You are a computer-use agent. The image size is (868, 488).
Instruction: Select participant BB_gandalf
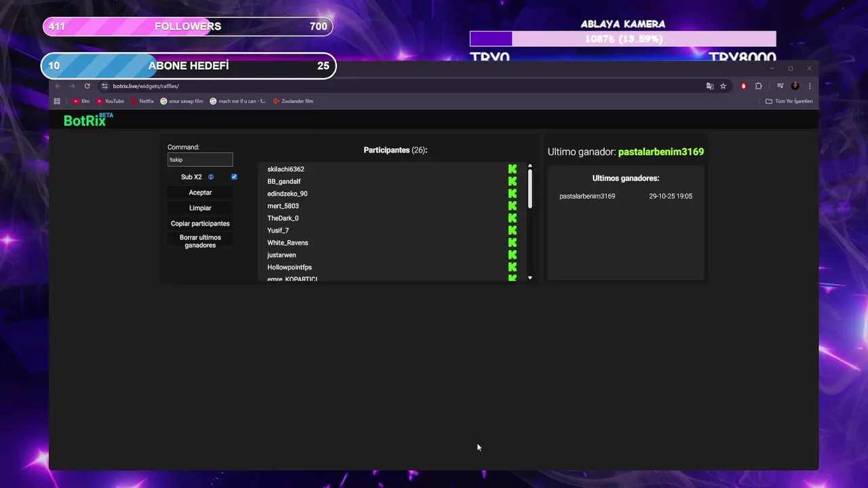tap(283, 182)
